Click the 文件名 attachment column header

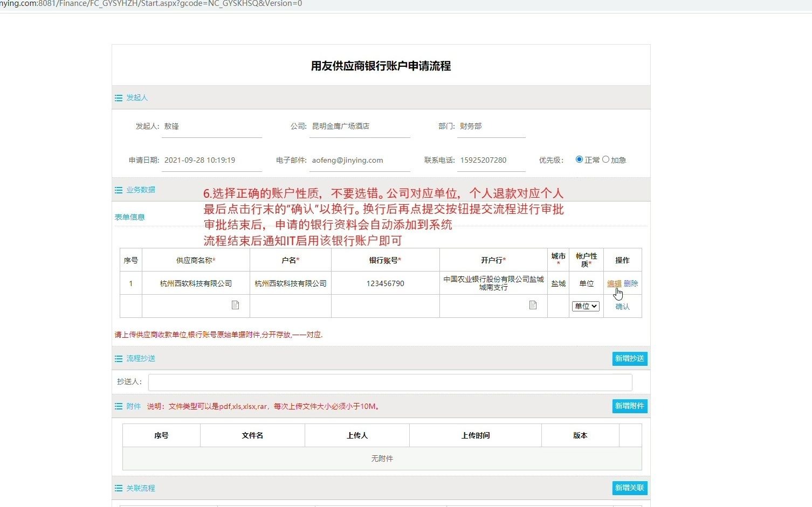pos(252,435)
